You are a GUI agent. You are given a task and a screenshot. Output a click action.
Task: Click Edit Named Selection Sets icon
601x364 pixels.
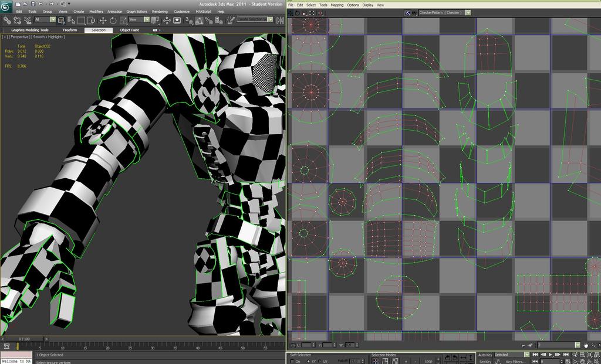(231, 21)
